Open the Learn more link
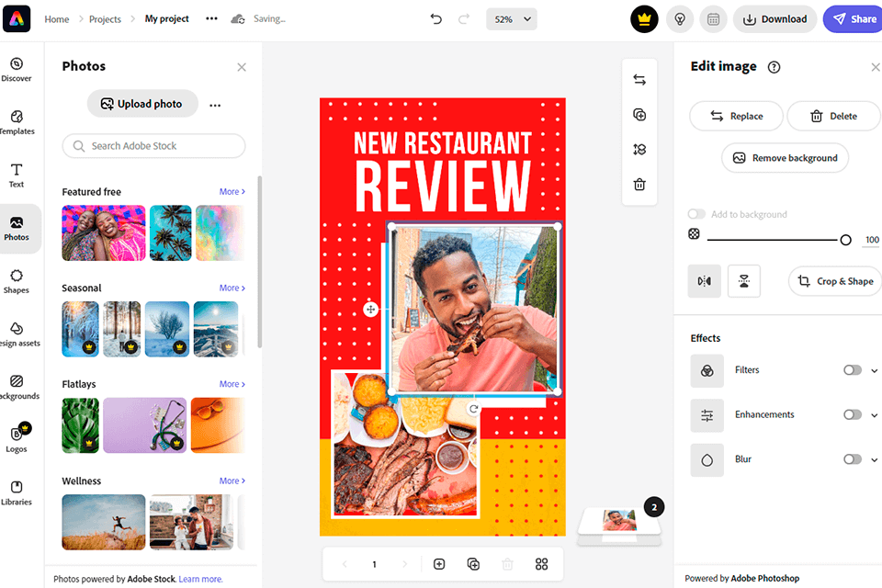This screenshot has width=882, height=588. [x=200, y=579]
